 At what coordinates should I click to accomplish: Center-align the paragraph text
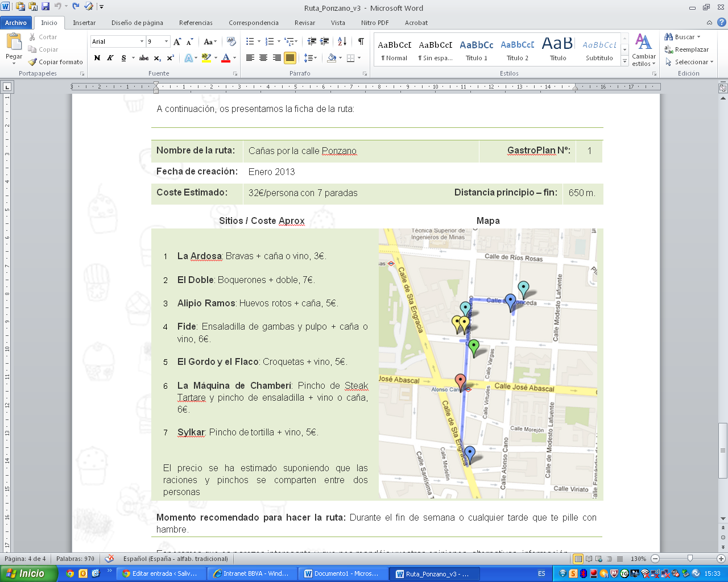(x=263, y=58)
